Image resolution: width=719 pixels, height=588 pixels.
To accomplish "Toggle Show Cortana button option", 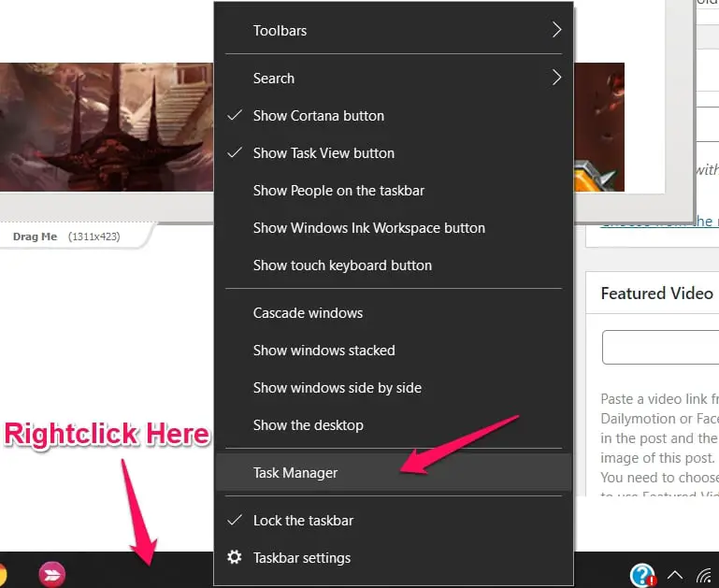I will point(394,116).
